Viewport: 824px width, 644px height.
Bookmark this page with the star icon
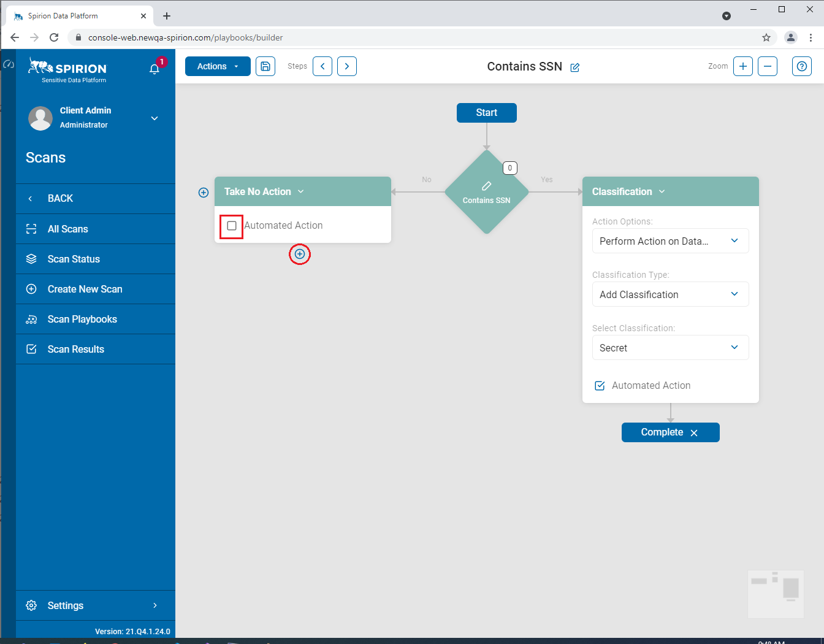pyautogui.click(x=766, y=37)
